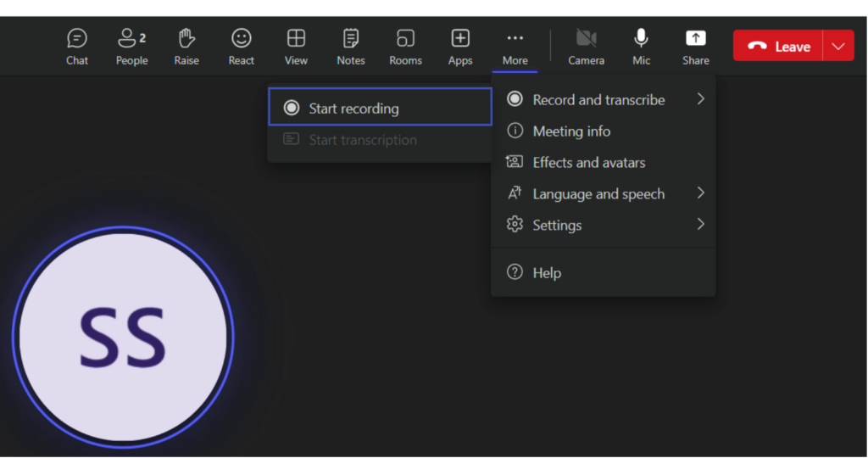868x458 pixels.
Task: Raise your hand in the meeting
Action: [186, 47]
